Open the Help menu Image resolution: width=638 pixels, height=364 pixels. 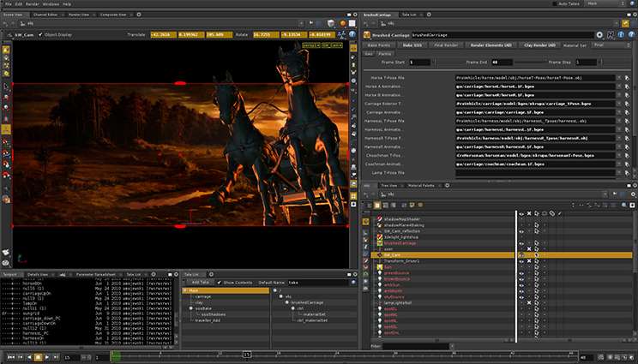pos(67,3)
